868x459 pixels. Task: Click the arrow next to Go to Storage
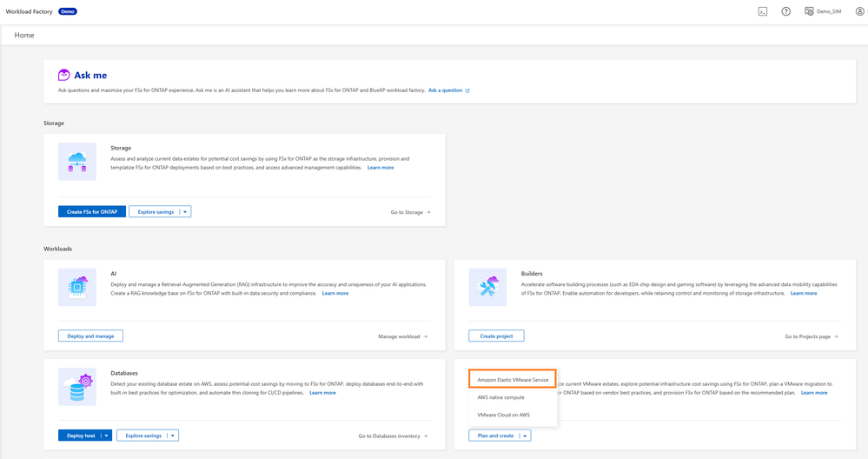[x=428, y=212]
